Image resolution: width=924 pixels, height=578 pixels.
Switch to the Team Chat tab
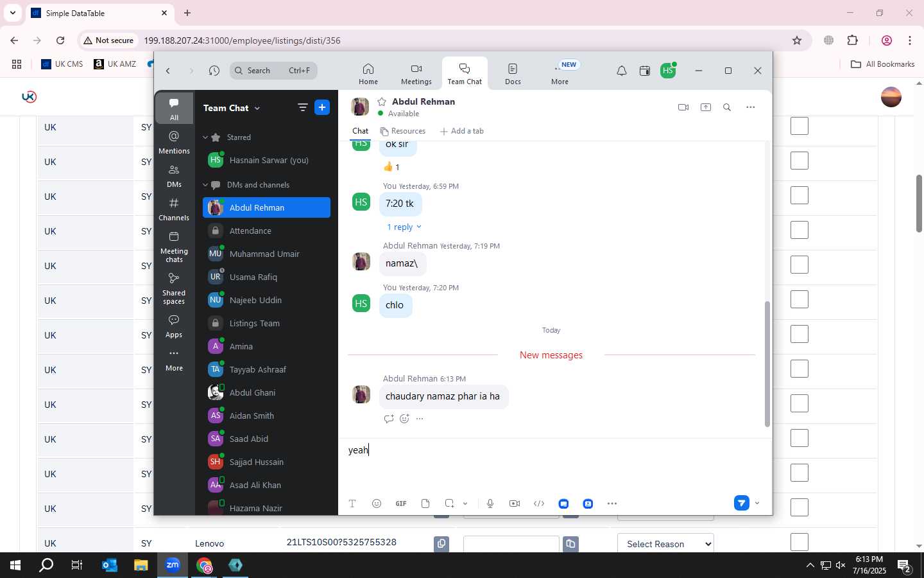click(x=465, y=74)
